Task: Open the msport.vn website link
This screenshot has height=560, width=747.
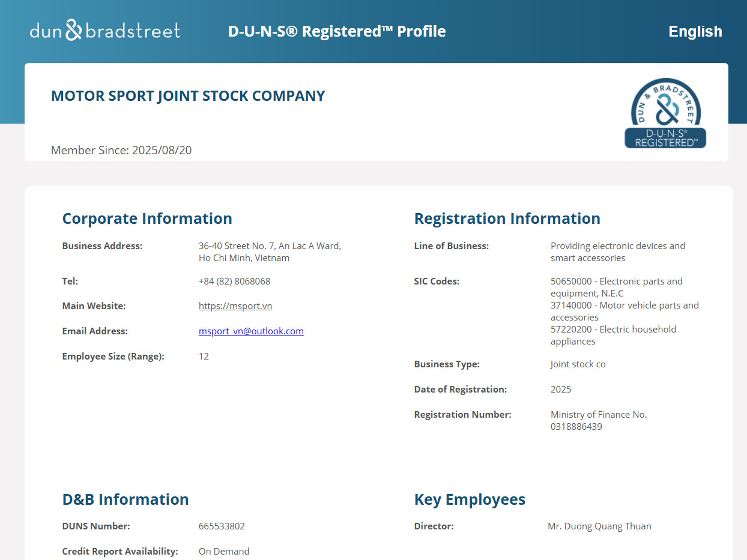Action: 235,306
